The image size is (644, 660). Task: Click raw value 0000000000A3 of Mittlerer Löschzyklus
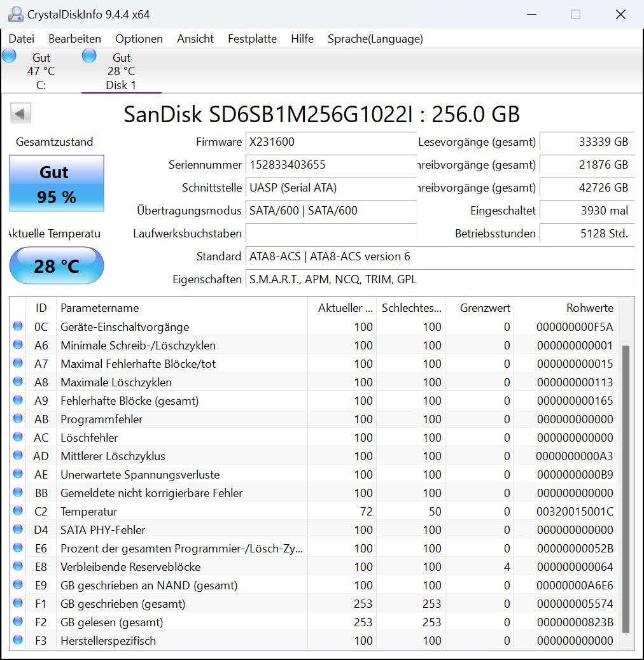coord(575,456)
